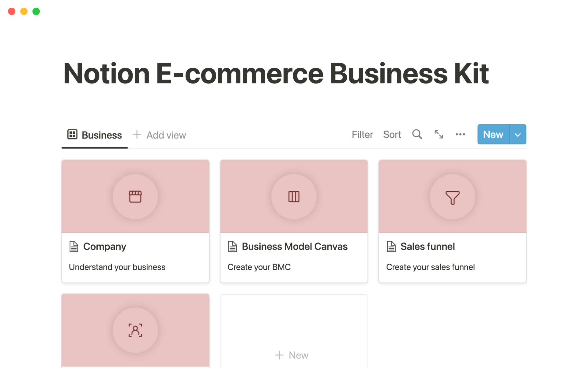Click the funnel icon on Sales funnel card
This screenshot has width=588, height=368.
[452, 197]
